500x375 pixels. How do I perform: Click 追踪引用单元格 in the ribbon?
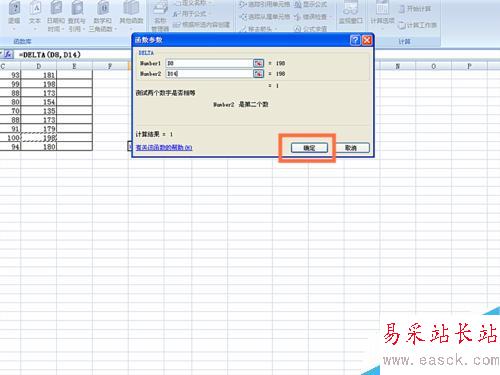tap(265, 5)
